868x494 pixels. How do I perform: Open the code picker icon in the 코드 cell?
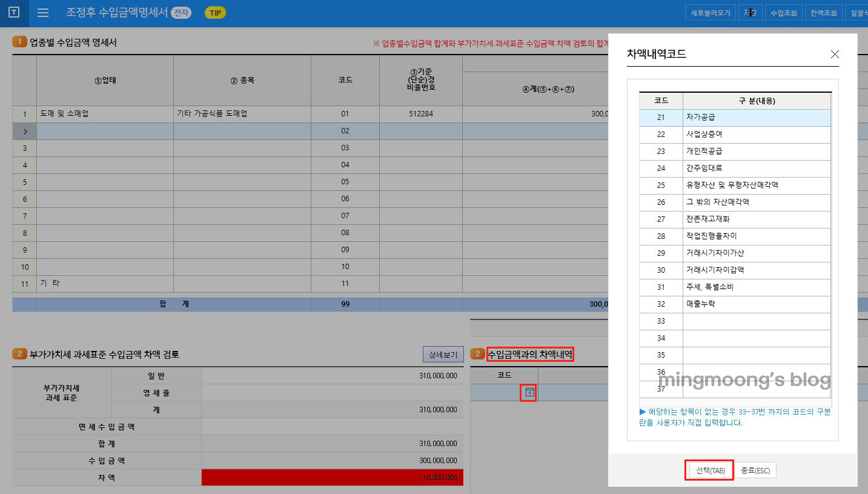(x=528, y=392)
